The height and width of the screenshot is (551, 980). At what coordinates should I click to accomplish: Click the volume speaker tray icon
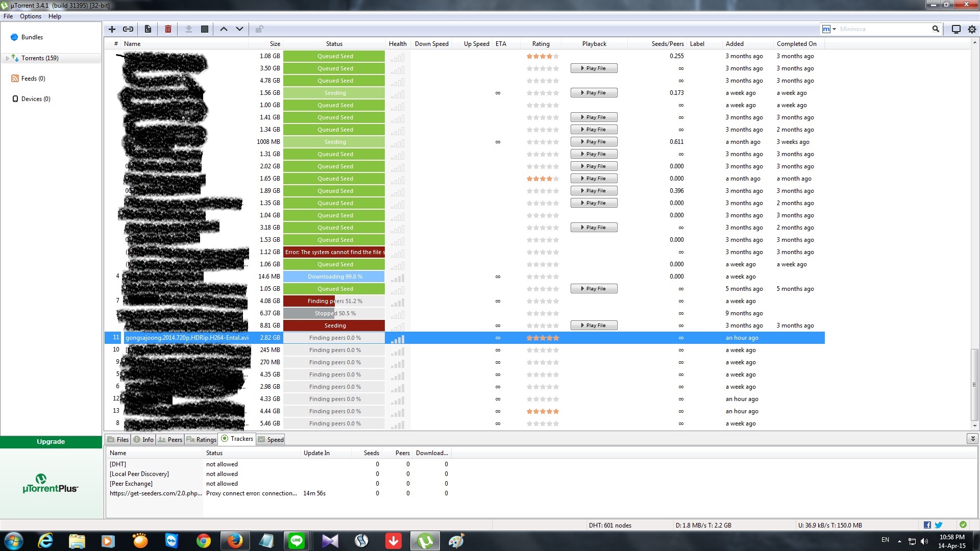click(924, 541)
